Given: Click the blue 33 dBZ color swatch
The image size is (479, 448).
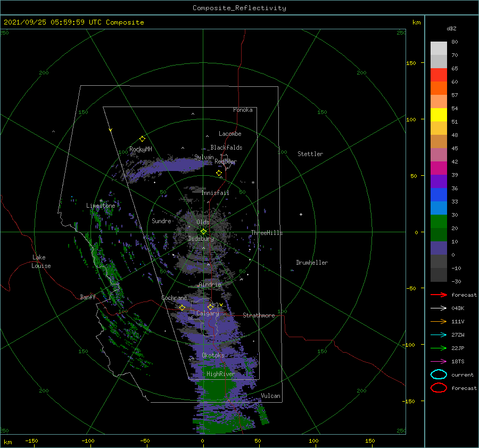Looking at the screenshot, I should [x=439, y=195].
